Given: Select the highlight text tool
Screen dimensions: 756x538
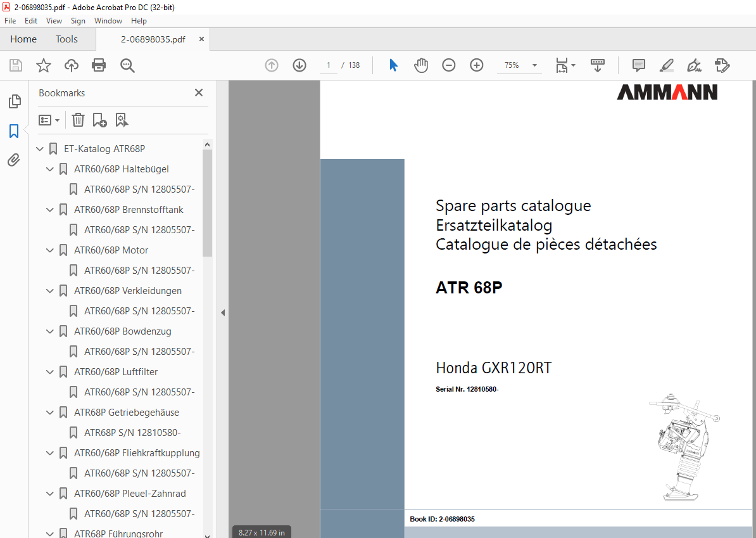Looking at the screenshot, I should pyautogui.click(x=666, y=65).
